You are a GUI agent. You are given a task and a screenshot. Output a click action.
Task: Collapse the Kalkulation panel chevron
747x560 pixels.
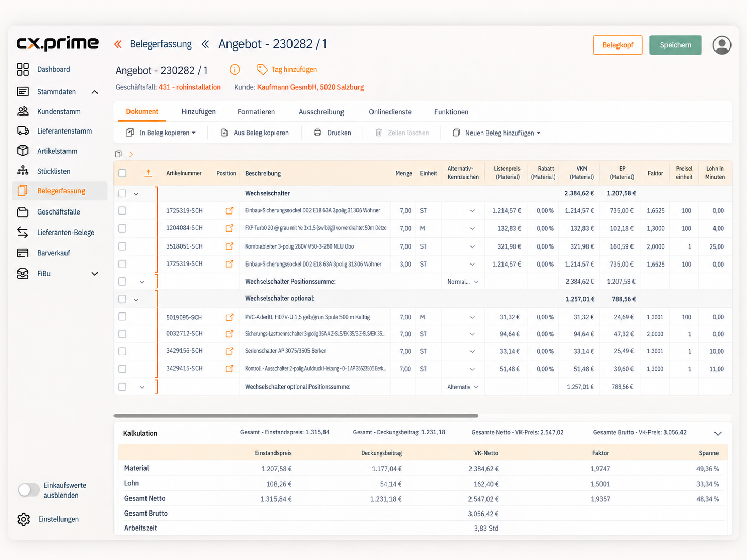pos(718,433)
